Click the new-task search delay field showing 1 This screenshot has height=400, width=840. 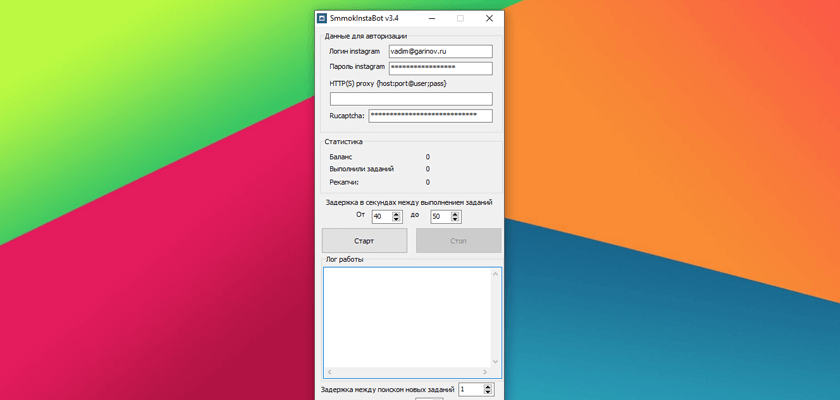[x=471, y=389]
